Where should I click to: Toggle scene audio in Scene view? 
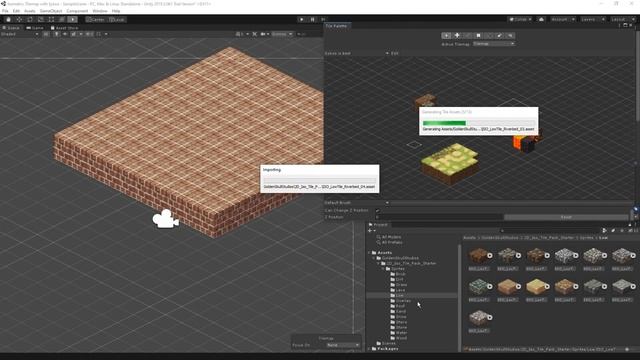point(65,34)
